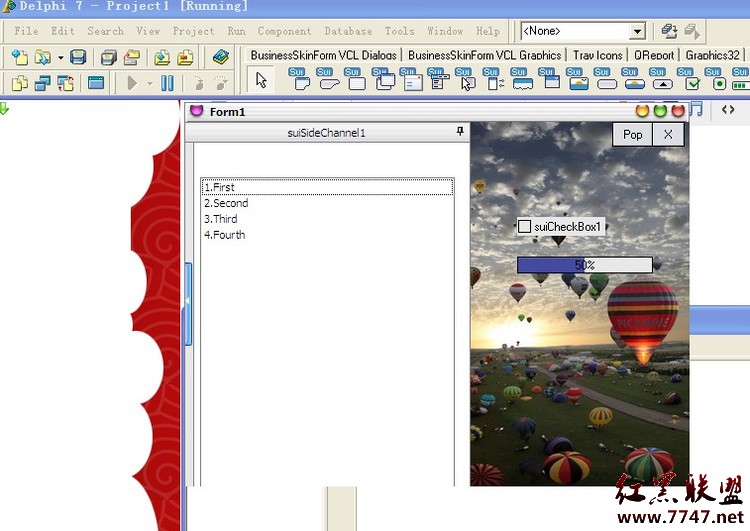
Task: Click the Open Project icon
Action: point(132,57)
